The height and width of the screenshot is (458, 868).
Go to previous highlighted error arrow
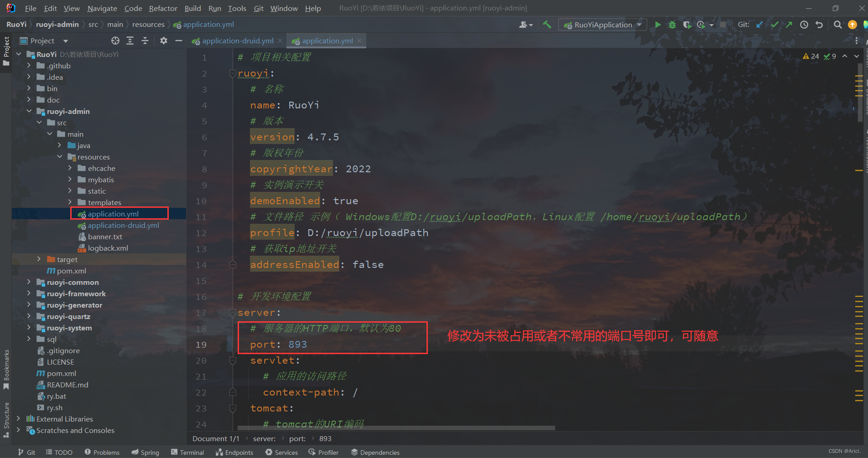(845, 56)
